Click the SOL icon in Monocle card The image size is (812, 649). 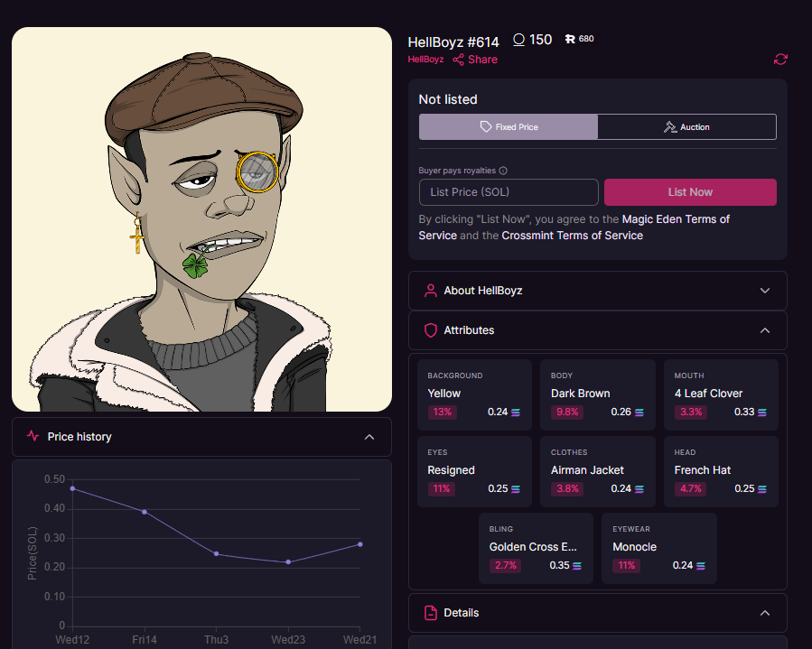pyautogui.click(x=701, y=566)
